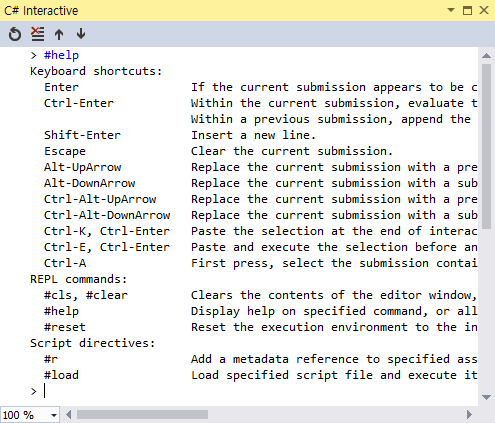Click the '#r' directive text
This screenshot has width=495, height=423.
(51, 359)
